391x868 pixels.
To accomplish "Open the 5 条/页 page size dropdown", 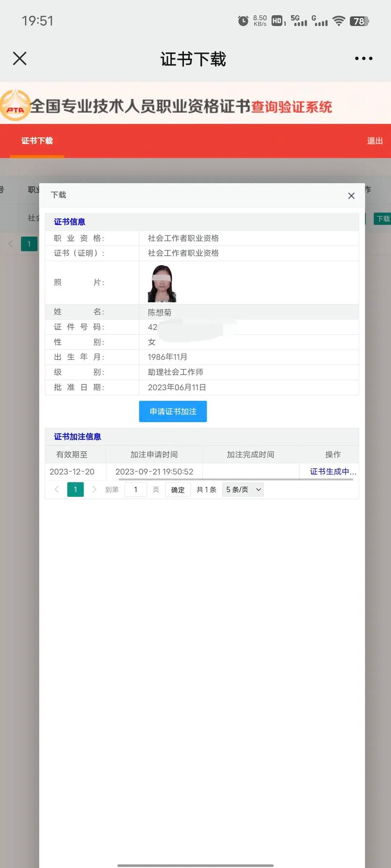I will tap(242, 489).
